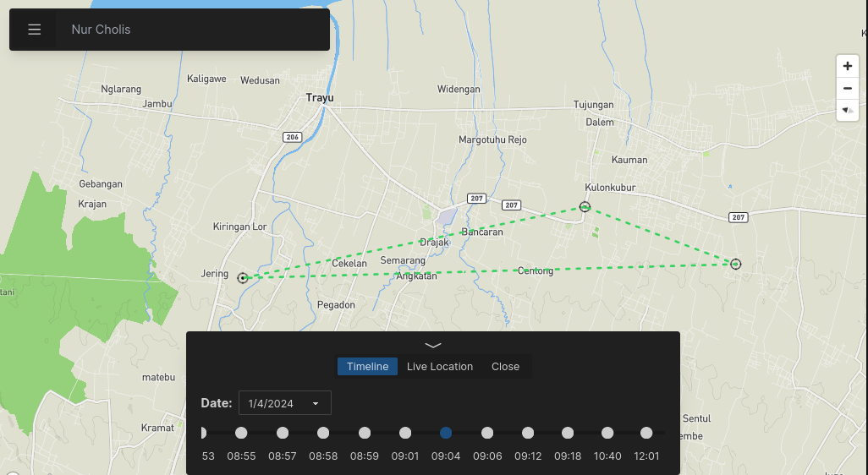The image size is (868, 475).
Task: Select the 09:12 timeline point
Action: tap(528, 433)
